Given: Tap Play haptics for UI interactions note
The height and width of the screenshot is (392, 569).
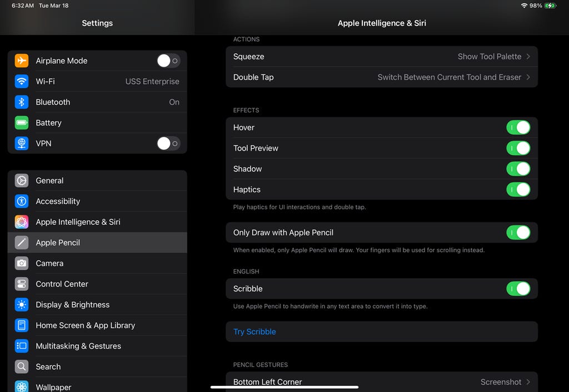Looking at the screenshot, I should tap(300, 207).
